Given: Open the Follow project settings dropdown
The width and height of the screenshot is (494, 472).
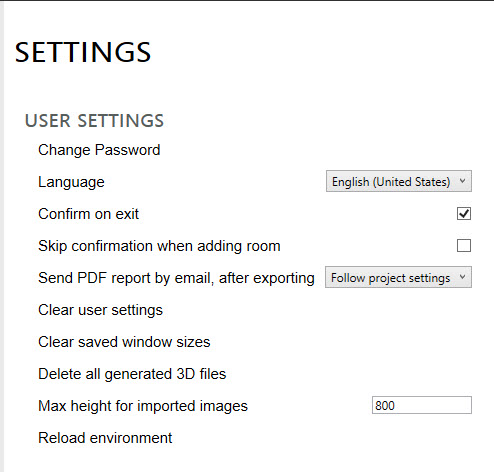Looking at the screenshot, I should pos(398,277).
